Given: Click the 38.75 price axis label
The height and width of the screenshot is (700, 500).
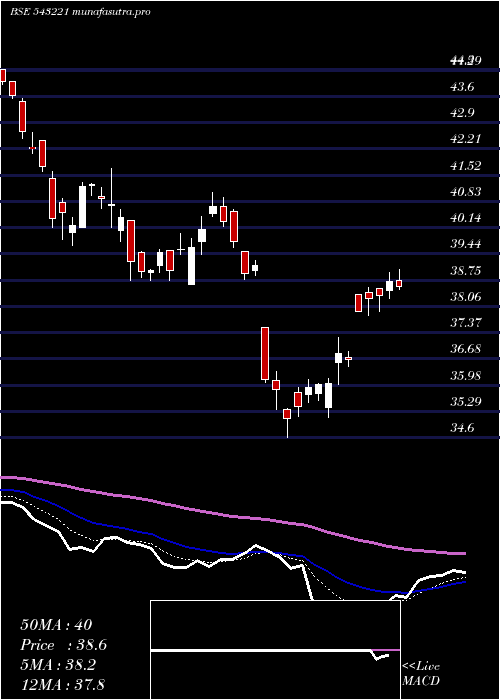Looking at the screenshot, I should pos(465,271).
